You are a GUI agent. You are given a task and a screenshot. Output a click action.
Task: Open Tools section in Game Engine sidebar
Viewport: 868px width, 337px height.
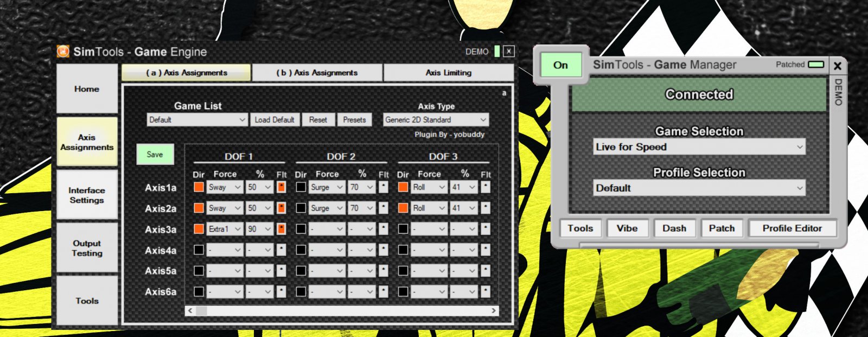point(87,301)
